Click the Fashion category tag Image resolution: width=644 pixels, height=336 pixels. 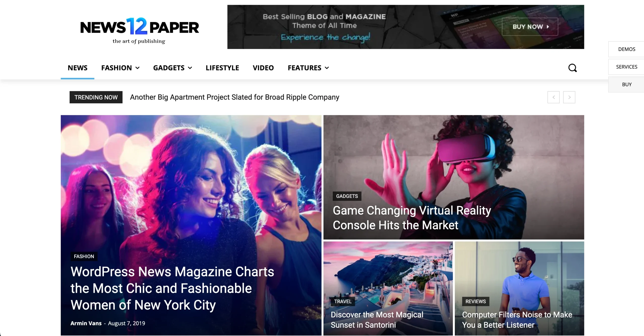(x=84, y=256)
